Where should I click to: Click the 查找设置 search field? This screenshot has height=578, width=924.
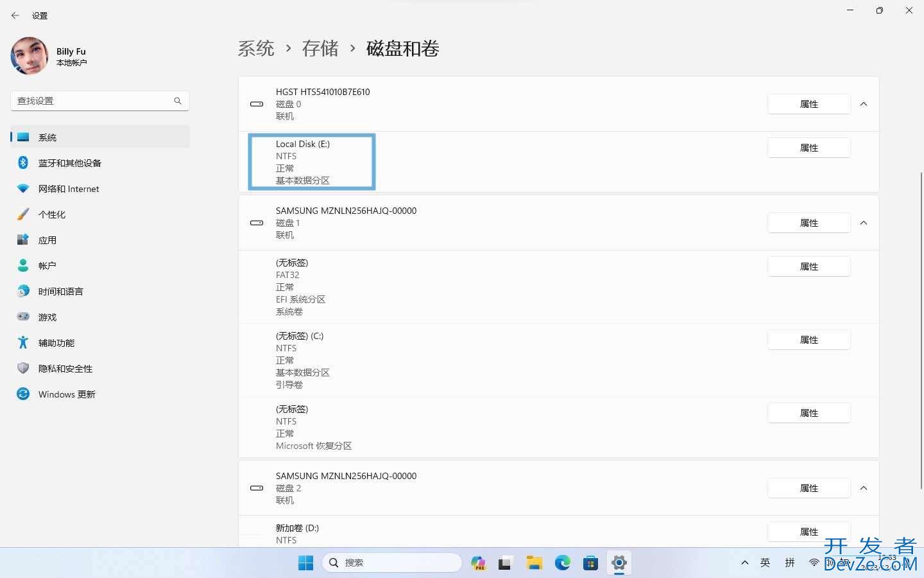coord(100,101)
